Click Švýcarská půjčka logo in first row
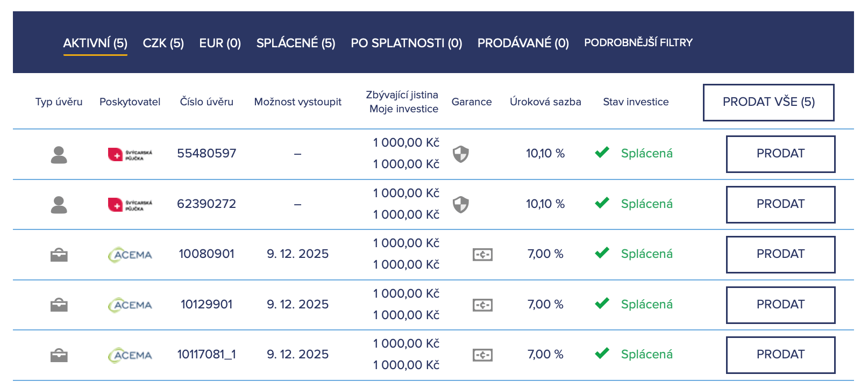Viewport: 868px width, 389px height. pos(130,155)
